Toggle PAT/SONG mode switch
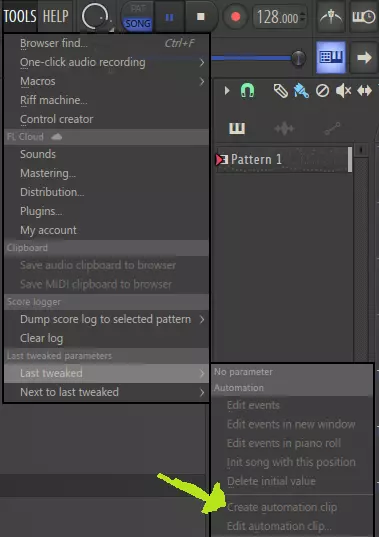This screenshot has width=379, height=537. [137, 16]
